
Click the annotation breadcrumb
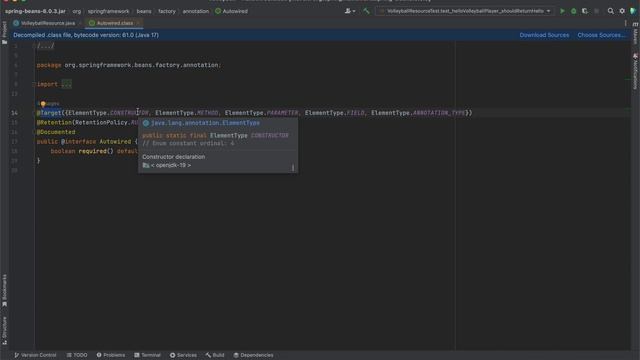point(196,11)
